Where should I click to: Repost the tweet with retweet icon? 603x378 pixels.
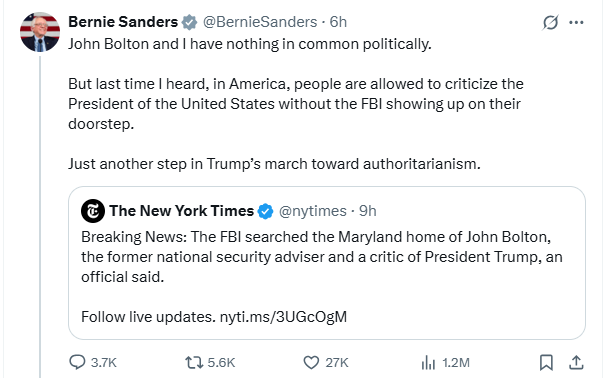pyautogui.click(x=194, y=362)
